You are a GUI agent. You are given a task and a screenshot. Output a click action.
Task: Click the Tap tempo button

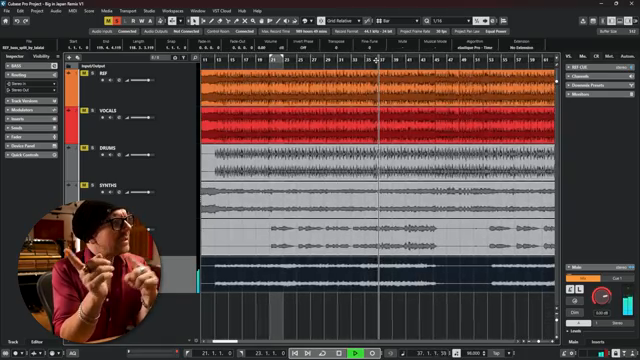[x=496, y=353]
